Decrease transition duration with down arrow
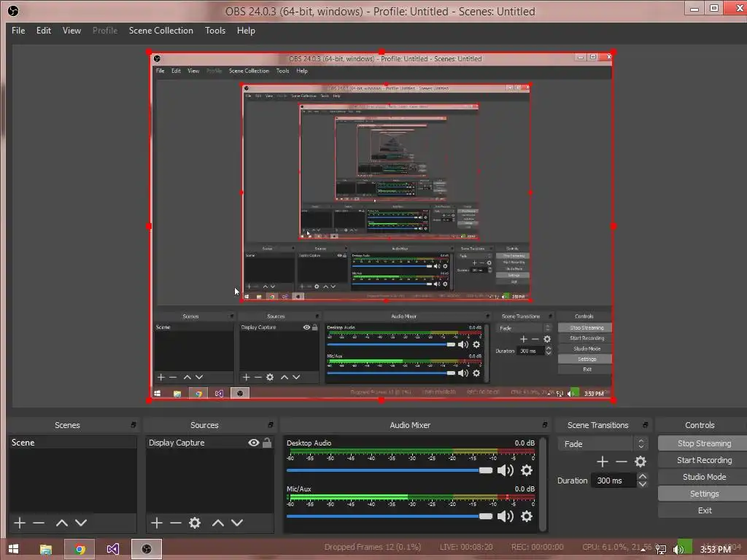The image size is (747, 560). pyautogui.click(x=642, y=484)
